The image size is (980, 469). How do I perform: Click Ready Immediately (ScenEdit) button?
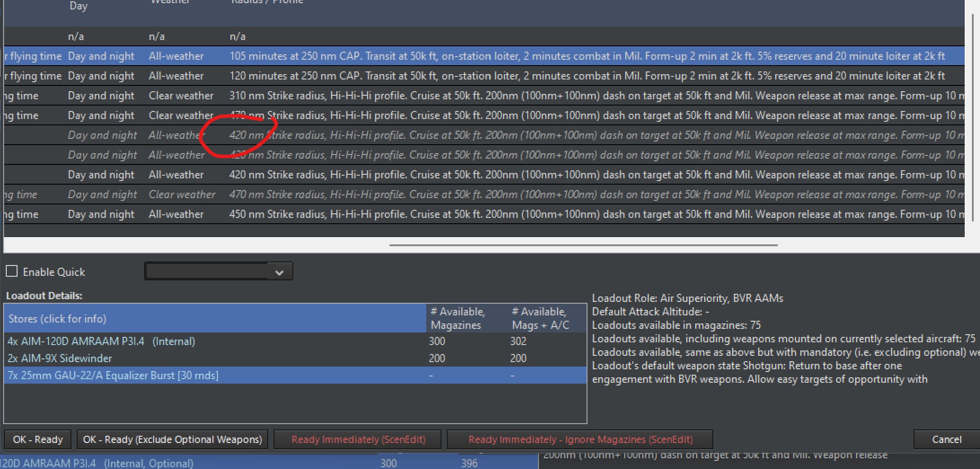coord(358,439)
